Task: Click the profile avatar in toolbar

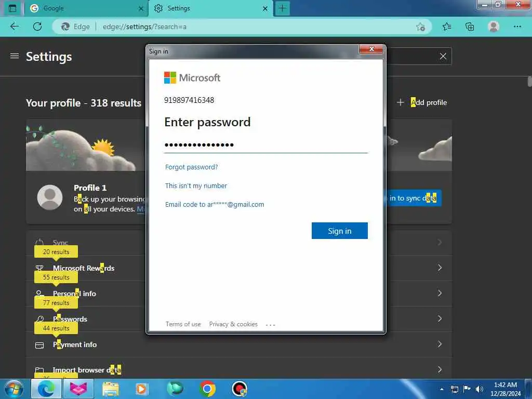Action: pyautogui.click(x=494, y=26)
